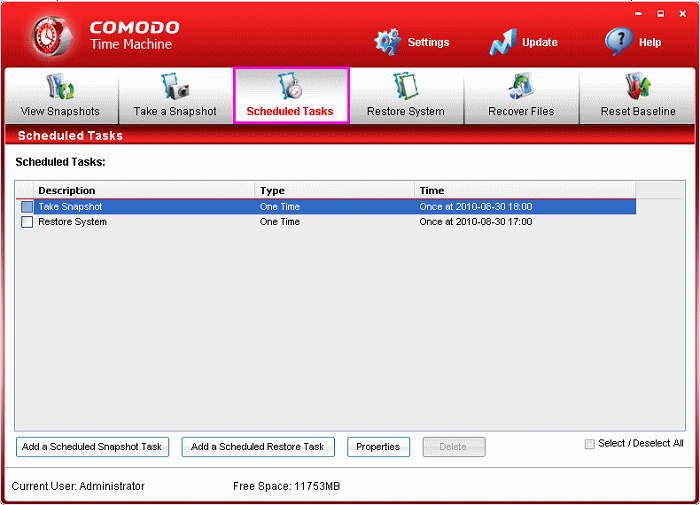Select the Restore System task description
The height and width of the screenshot is (505, 700).
tap(72, 222)
